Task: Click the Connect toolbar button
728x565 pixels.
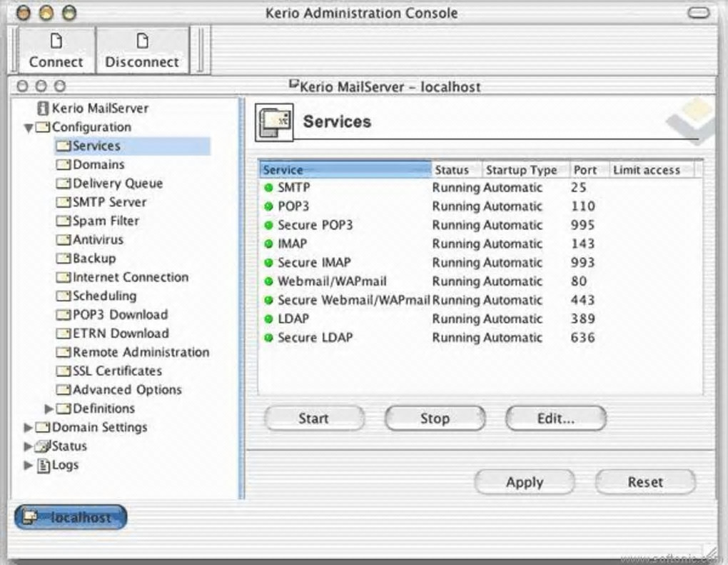Action: click(56, 50)
